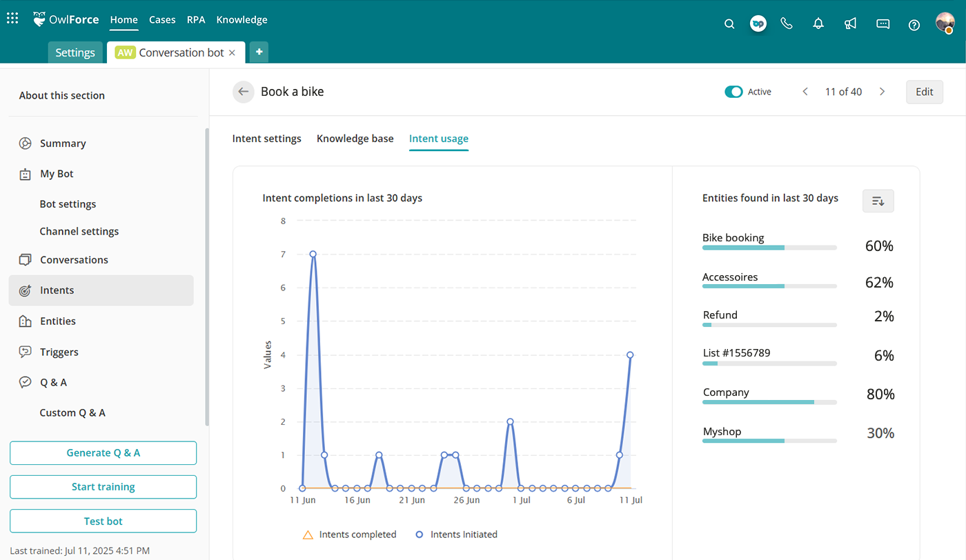Click the Edit button
This screenshot has width=966, height=560.
tap(924, 92)
